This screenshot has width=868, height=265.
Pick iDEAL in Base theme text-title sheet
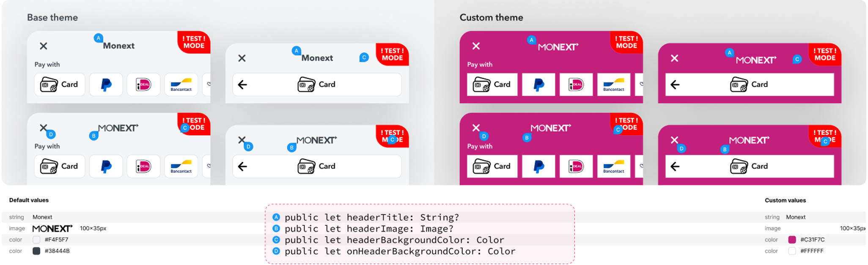coord(143,85)
